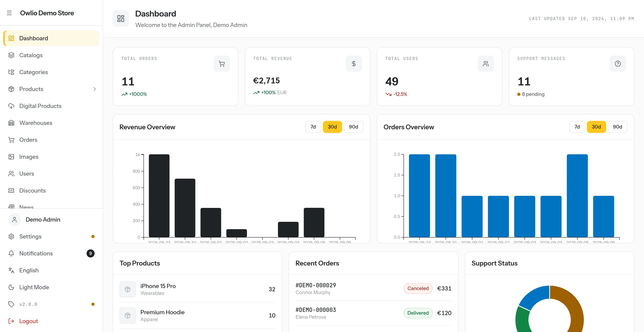644x332 pixels.
Task: Click the dashboard grid icon in the header
Action: point(121,19)
